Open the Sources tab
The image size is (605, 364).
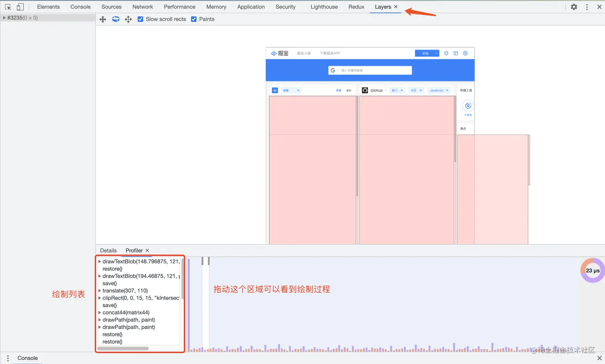[111, 7]
